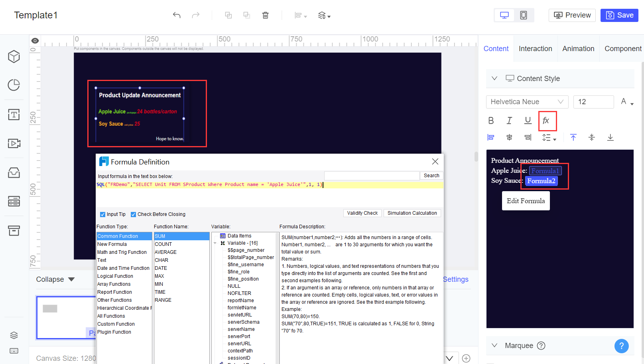The image size is (644, 364).
Task: Uncheck the Input Tip checkbox
Action: click(x=102, y=214)
